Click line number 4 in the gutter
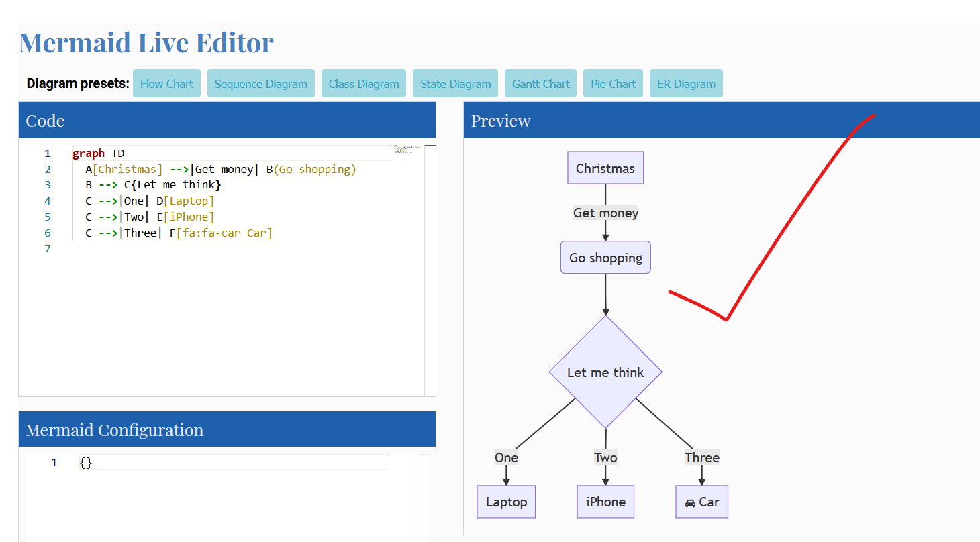The width and height of the screenshot is (980, 542). [48, 201]
